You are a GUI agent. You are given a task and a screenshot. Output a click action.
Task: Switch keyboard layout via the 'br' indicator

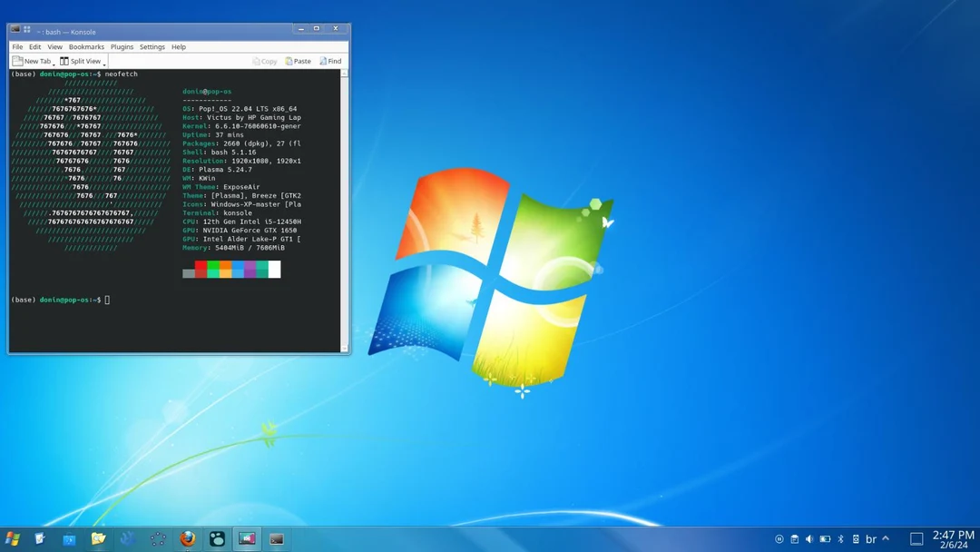click(872, 538)
